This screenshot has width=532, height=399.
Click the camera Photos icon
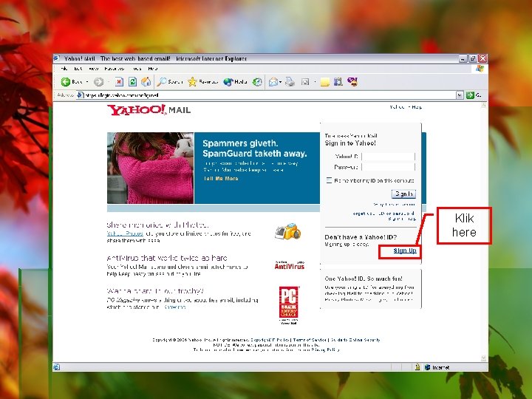coord(287,232)
